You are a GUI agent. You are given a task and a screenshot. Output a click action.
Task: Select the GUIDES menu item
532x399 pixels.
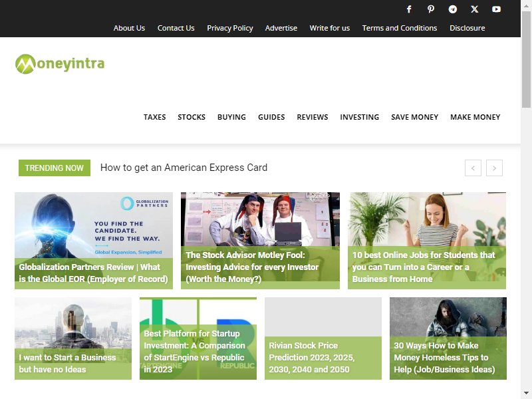tap(271, 117)
